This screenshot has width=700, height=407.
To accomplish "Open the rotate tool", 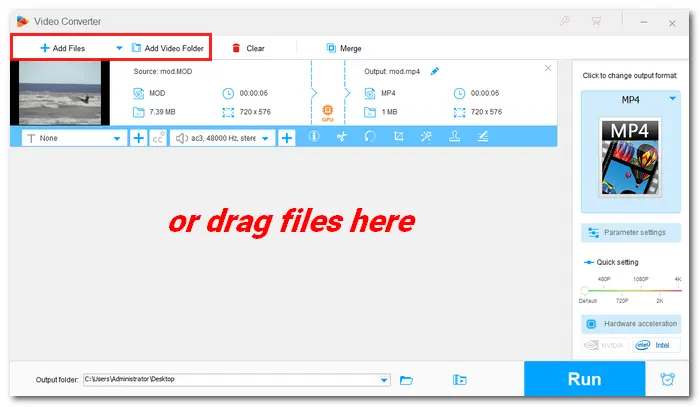I will (x=370, y=136).
